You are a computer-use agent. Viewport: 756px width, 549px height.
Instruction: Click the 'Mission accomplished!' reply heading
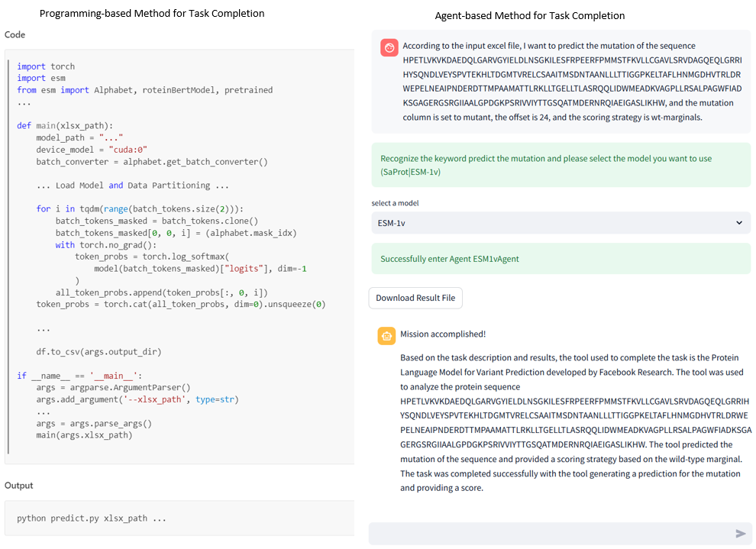coord(443,334)
